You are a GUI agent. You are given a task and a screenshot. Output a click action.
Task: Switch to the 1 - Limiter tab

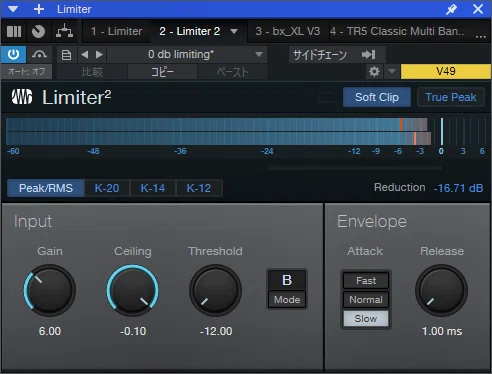pos(116,31)
